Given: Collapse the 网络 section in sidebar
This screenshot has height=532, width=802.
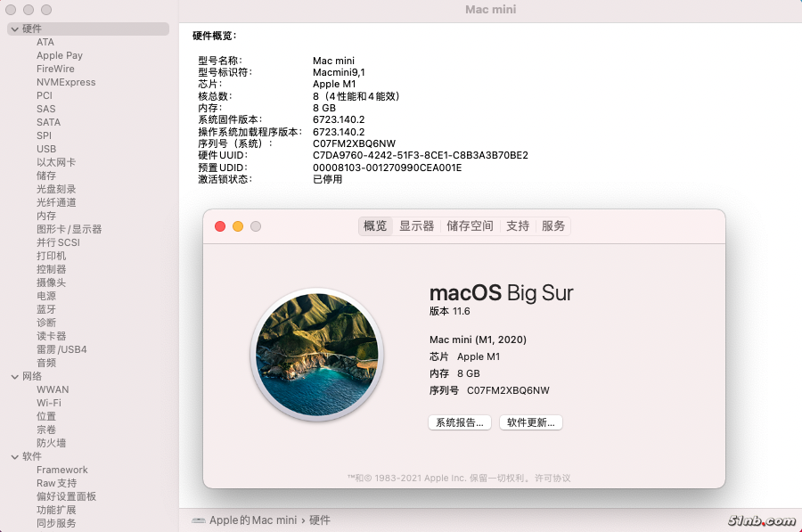Looking at the screenshot, I should (x=15, y=377).
